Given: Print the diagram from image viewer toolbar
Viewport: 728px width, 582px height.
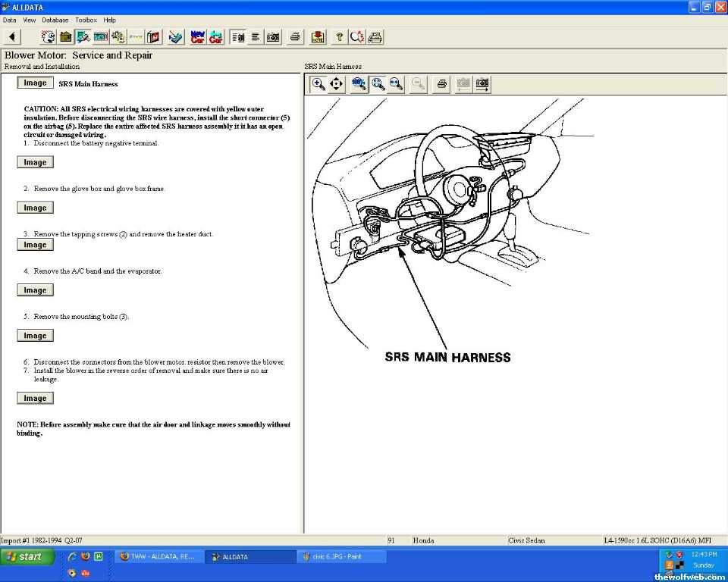Looking at the screenshot, I should pos(441,84).
